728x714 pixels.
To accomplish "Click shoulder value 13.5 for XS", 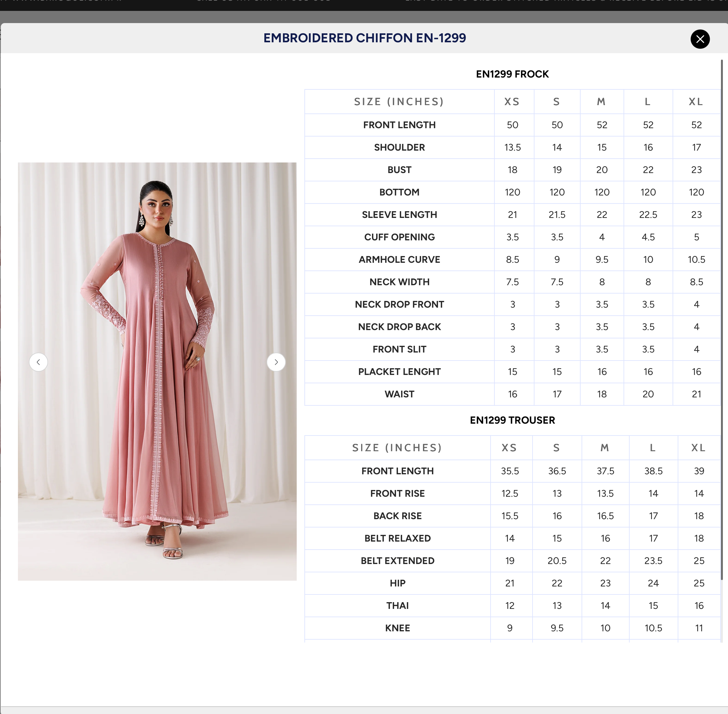I will (512, 147).
